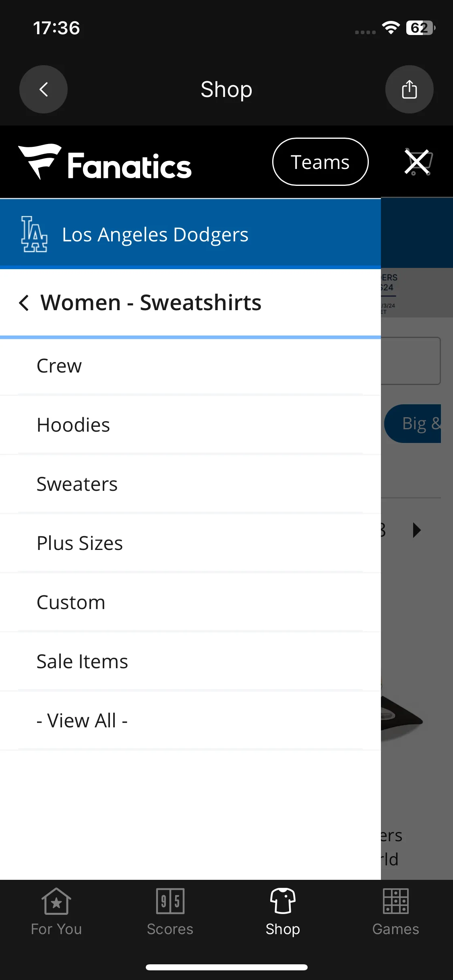Open the Games tab

pyautogui.click(x=396, y=912)
